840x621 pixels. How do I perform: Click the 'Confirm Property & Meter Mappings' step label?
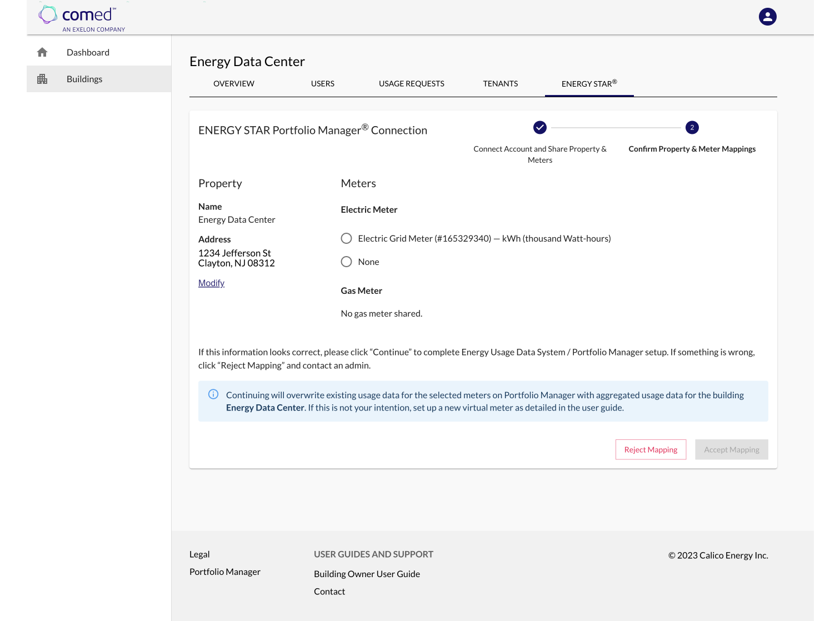pyautogui.click(x=692, y=149)
